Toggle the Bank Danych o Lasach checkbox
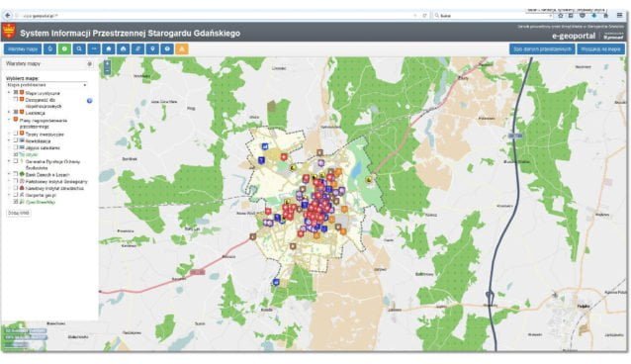This screenshot has height=364, width=631. (x=16, y=174)
